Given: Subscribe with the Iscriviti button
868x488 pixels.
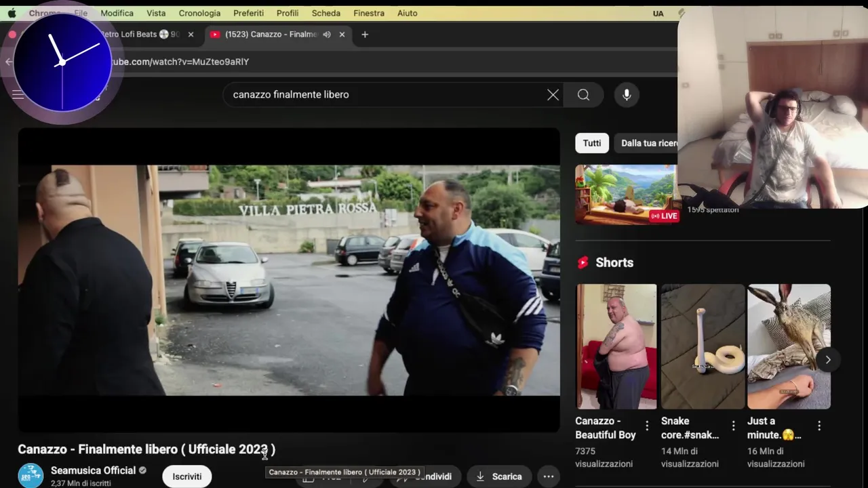Looking at the screenshot, I should pyautogui.click(x=186, y=476).
